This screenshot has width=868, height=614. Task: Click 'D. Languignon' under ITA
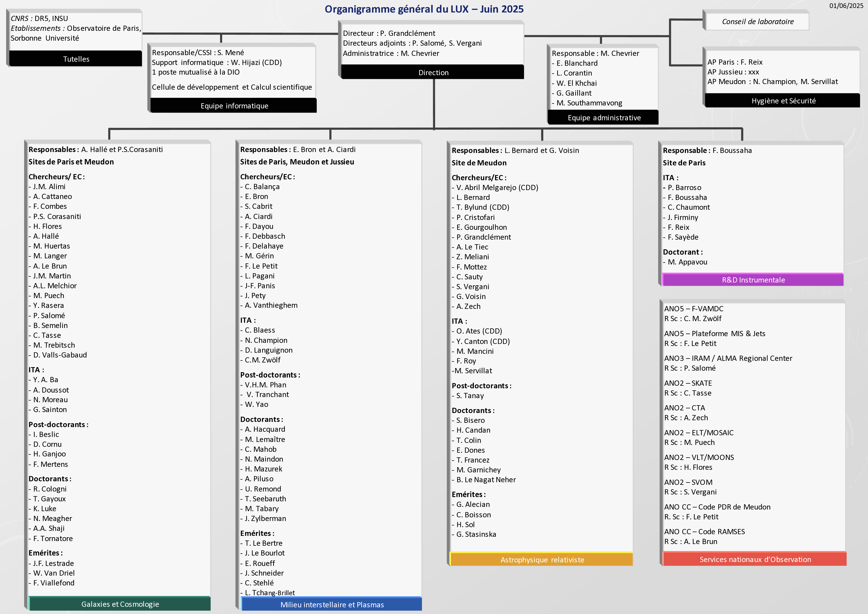pos(266,350)
